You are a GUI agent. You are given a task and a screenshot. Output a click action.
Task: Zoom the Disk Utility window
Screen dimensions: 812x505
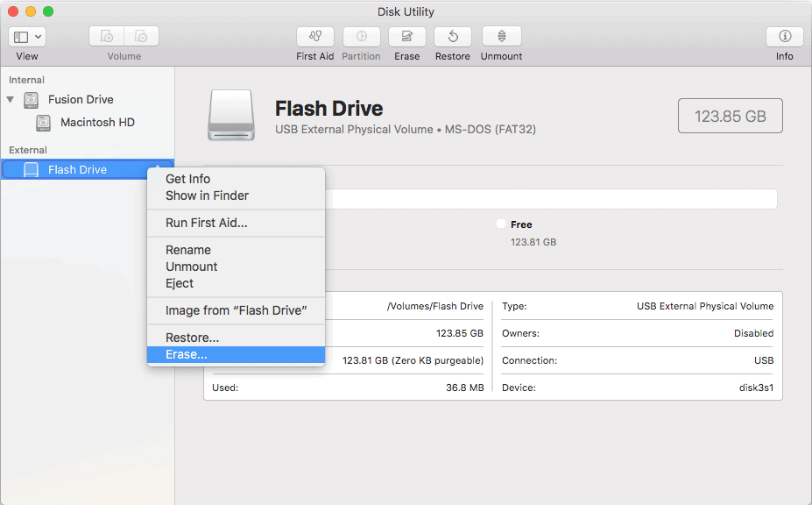pyautogui.click(x=48, y=11)
